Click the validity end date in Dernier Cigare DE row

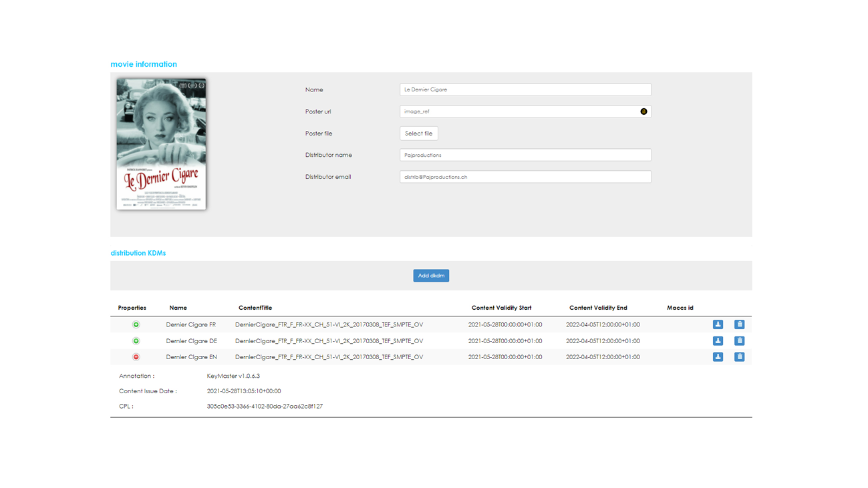pyautogui.click(x=603, y=340)
